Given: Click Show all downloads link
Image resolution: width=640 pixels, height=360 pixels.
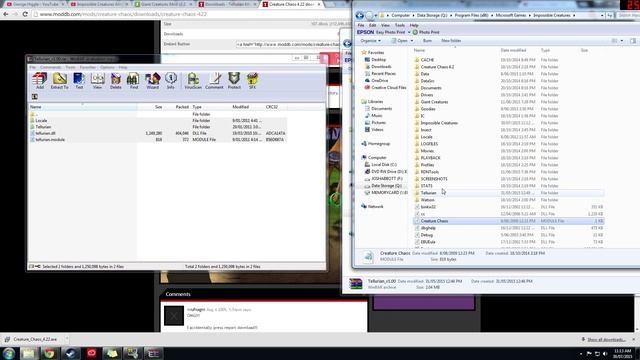Looking at the screenshot, I should (606, 340).
